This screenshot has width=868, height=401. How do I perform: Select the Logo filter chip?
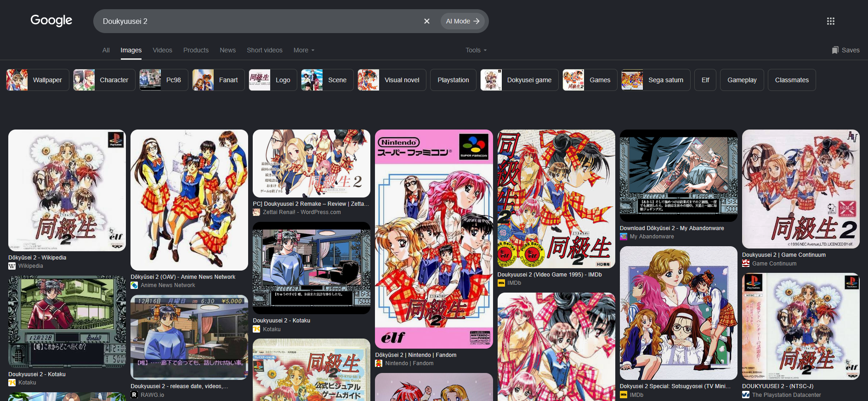point(273,80)
